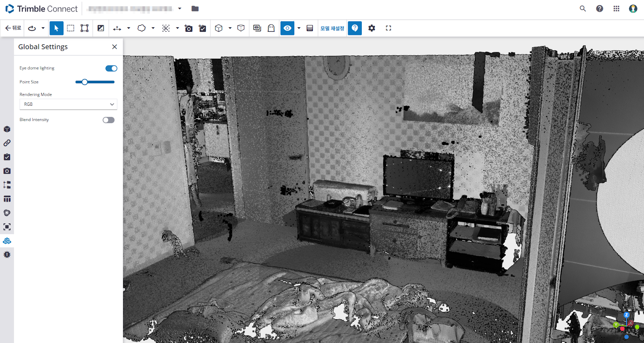644x343 pixels.
Task: Open the Rendering Mode RGB dropdown
Action: point(68,104)
